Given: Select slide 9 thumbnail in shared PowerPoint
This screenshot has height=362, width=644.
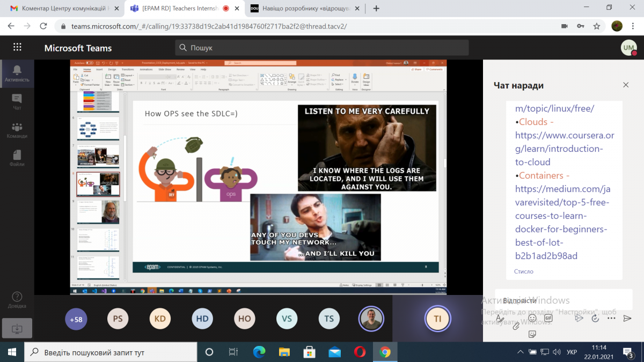Looking at the screenshot, I should (98, 212).
